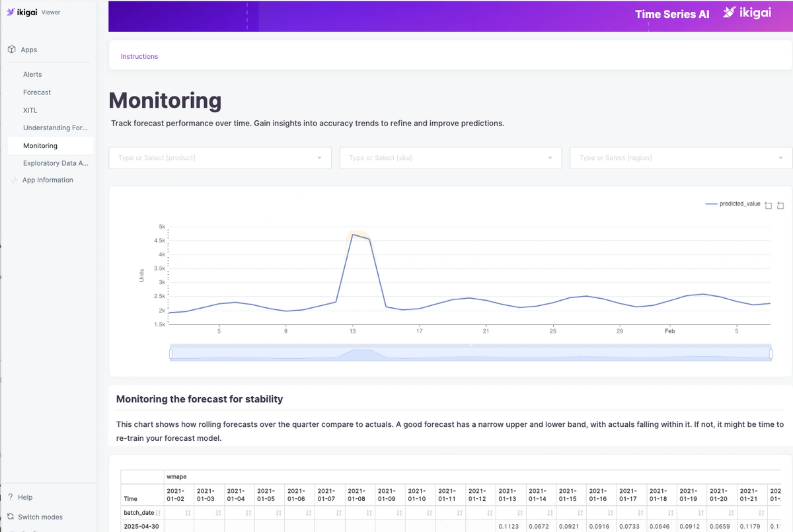Click the 2025-04-30 batch date cell
Screen dimensions: 793x532
pos(142,526)
